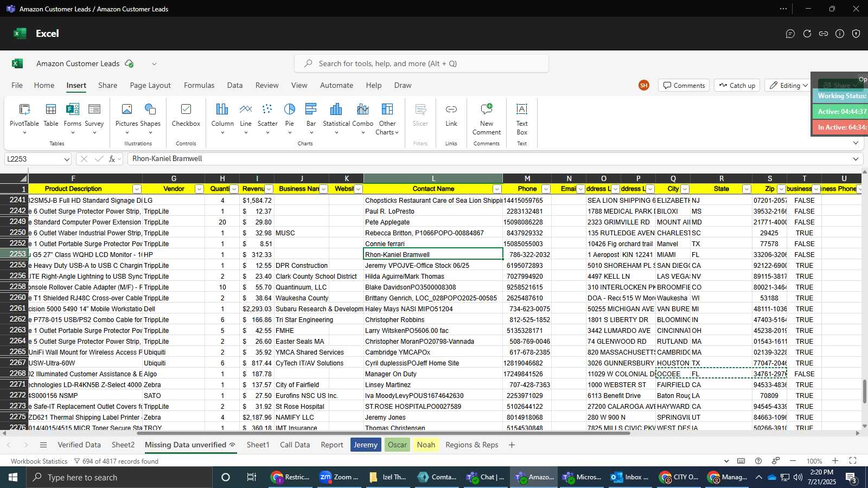The width and height of the screenshot is (868, 488).
Task: Zoom out with the minus button
Action: 793,461
